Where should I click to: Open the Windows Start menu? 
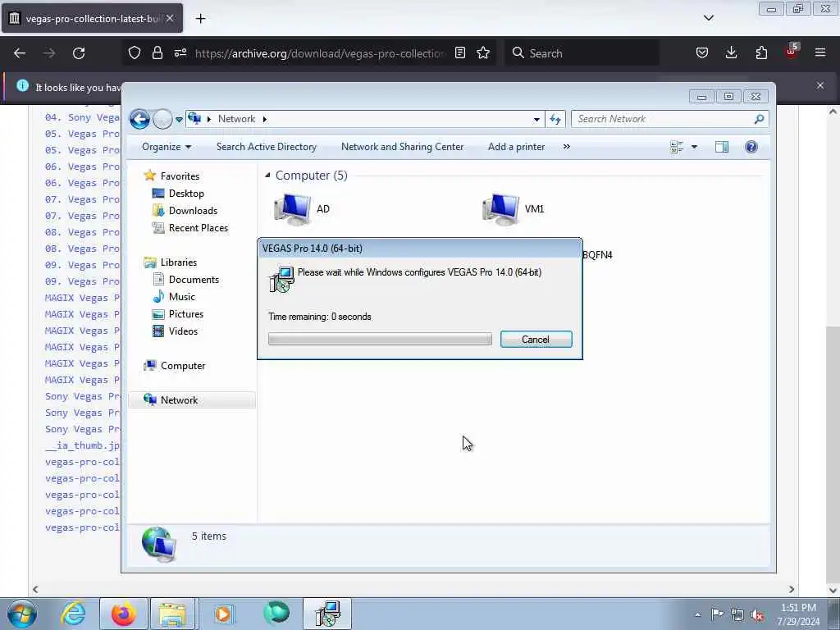[x=21, y=614]
